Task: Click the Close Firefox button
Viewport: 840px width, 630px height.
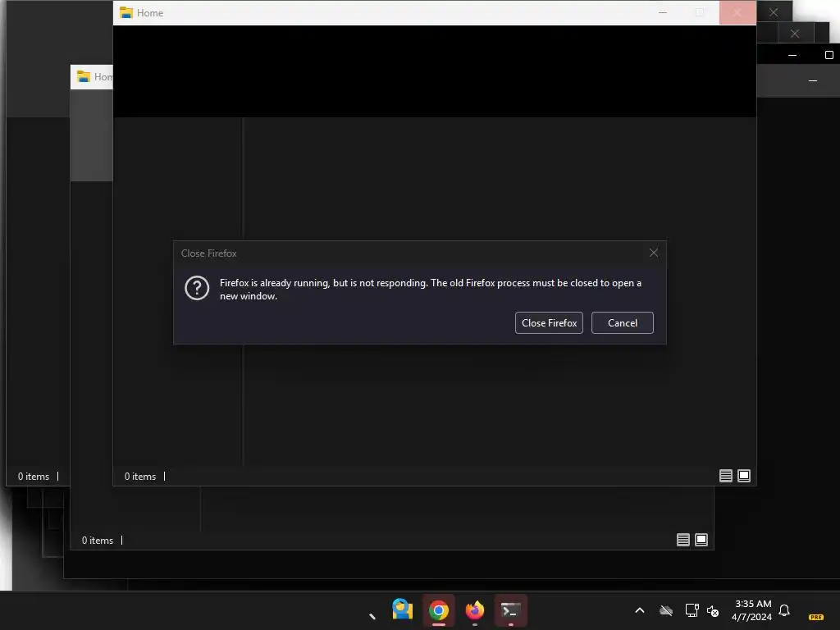Action: pyautogui.click(x=549, y=323)
